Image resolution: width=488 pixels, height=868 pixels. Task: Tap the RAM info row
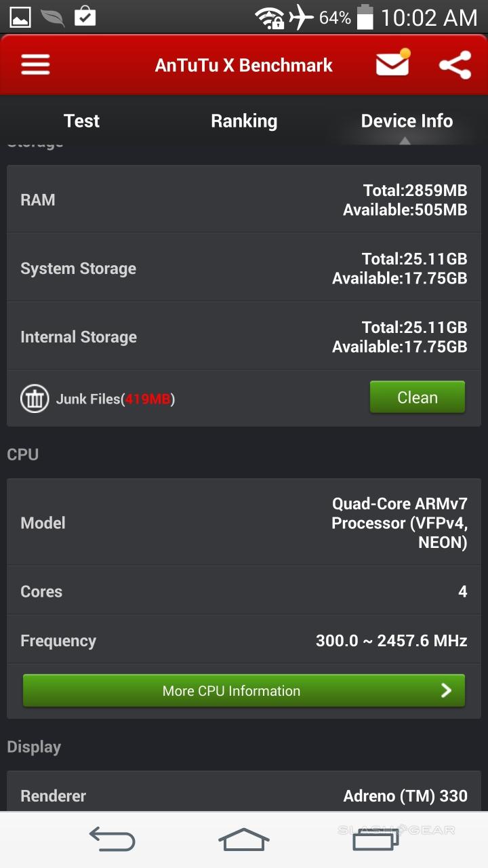(x=244, y=200)
